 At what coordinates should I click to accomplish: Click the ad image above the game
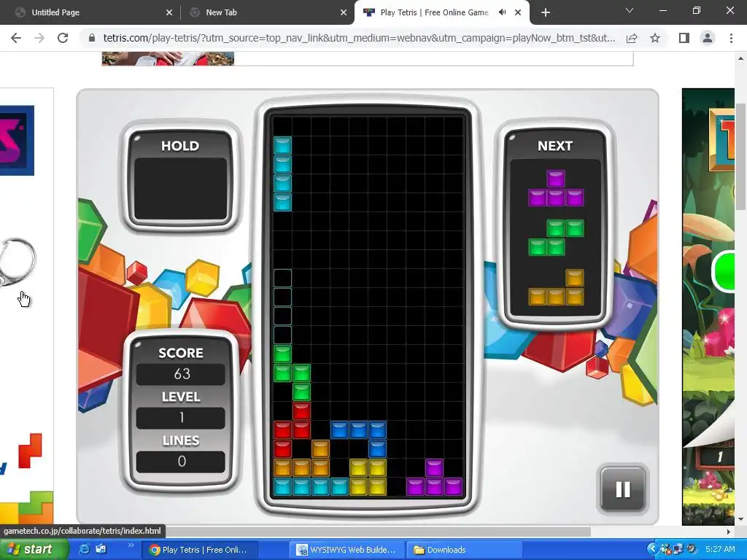[168, 58]
